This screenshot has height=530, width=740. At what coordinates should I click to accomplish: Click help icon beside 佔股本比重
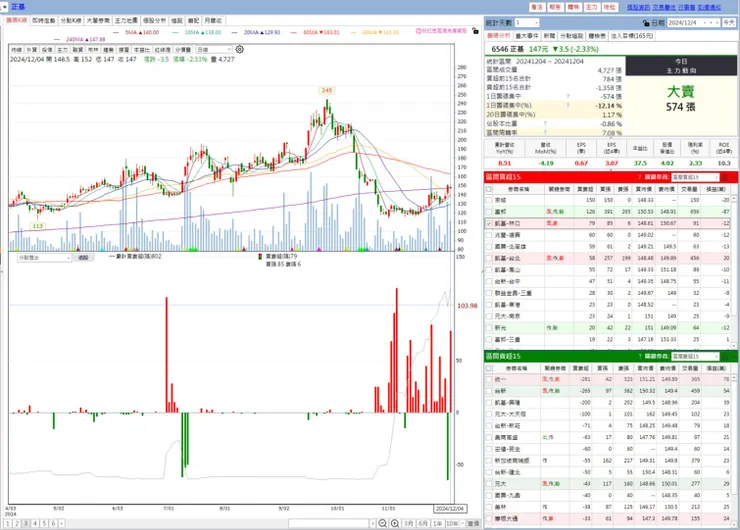coord(545,124)
